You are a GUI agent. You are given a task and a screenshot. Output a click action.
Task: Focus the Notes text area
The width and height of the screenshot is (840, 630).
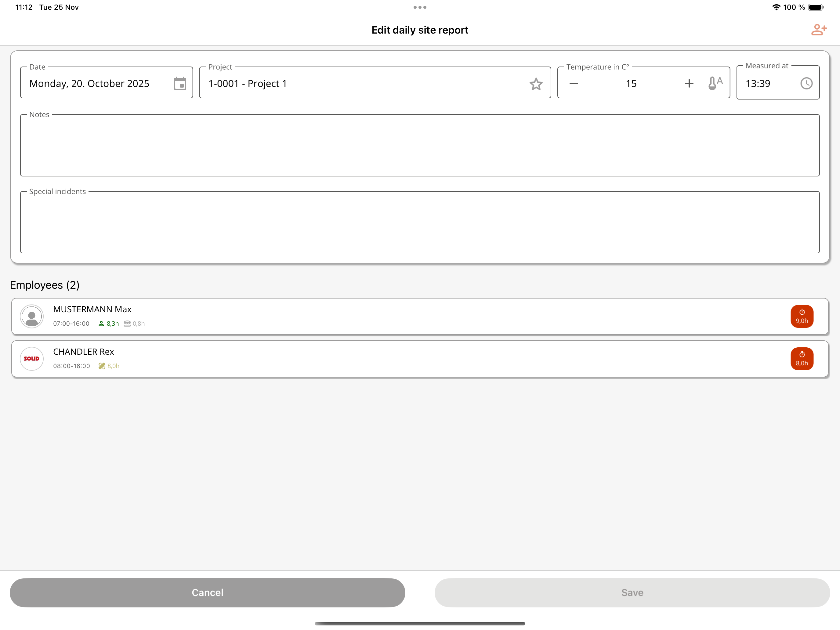click(x=420, y=145)
